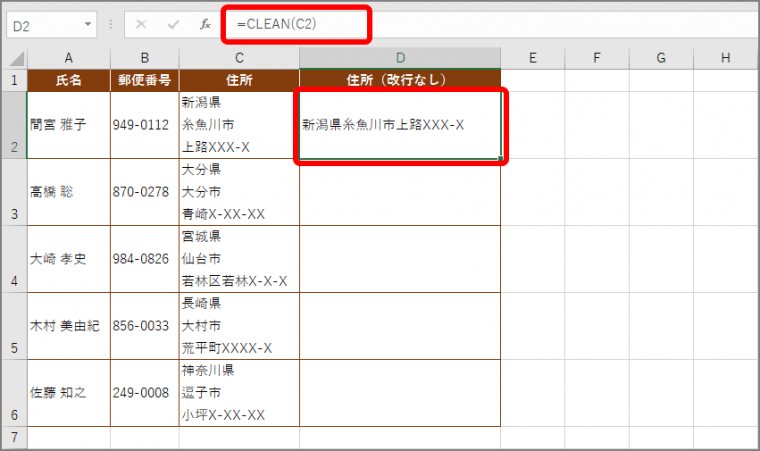The height and width of the screenshot is (451, 760).
Task: Click address cell with 大分県 大分市
Action: (x=239, y=192)
